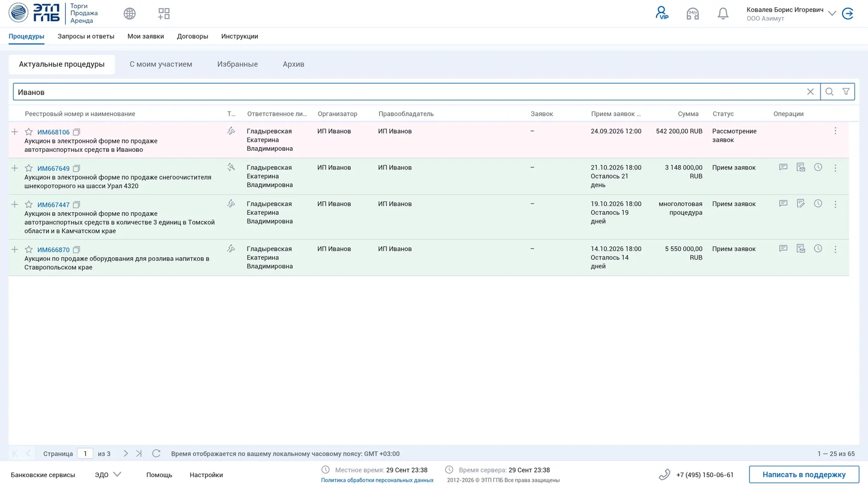868x488 pixels.
Task: Open more actions menu for ИМ668106 row
Action: point(835,131)
